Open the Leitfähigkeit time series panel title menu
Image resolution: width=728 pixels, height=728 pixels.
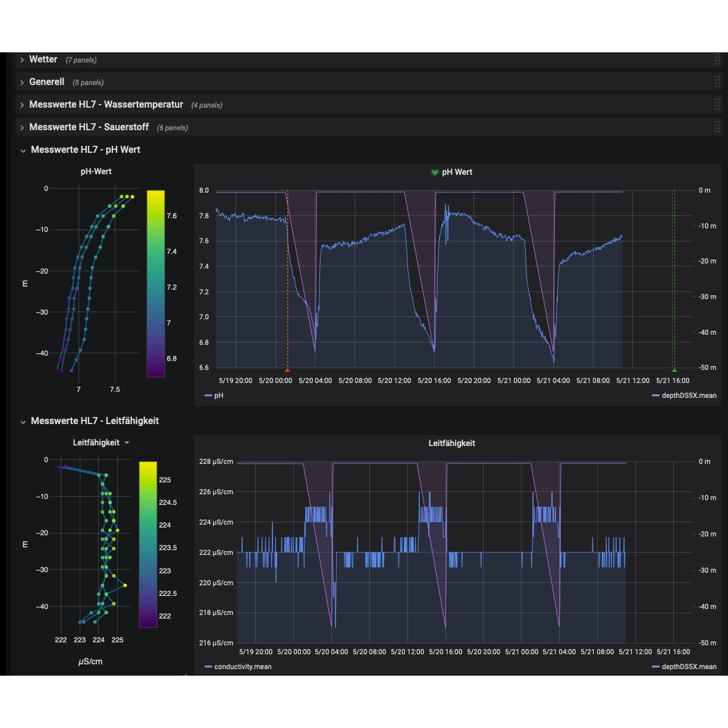coord(451,443)
